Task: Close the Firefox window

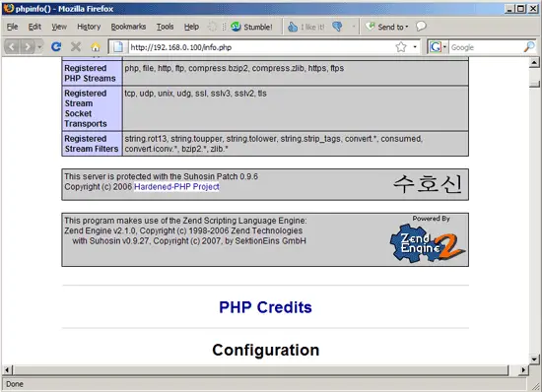Action: pyautogui.click(x=533, y=9)
